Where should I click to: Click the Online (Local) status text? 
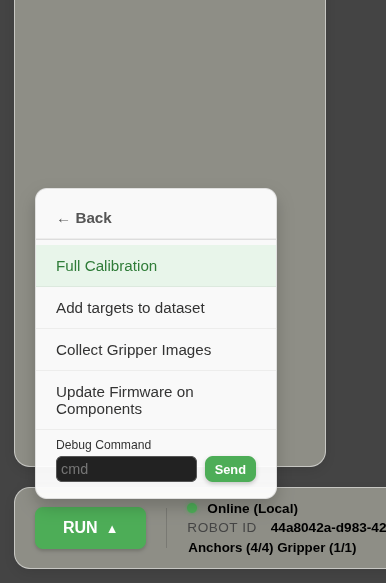tap(252, 509)
